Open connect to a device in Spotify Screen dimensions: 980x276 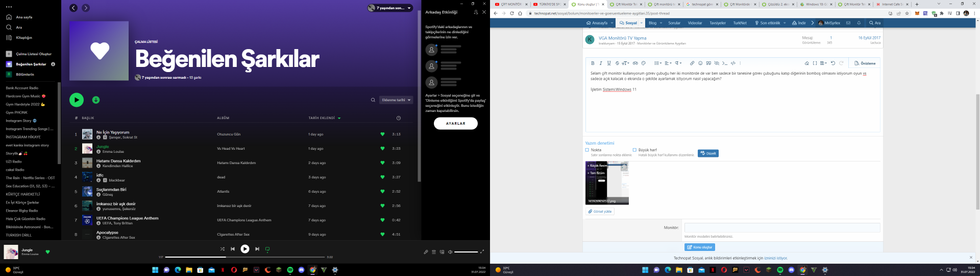pyautogui.click(x=442, y=251)
